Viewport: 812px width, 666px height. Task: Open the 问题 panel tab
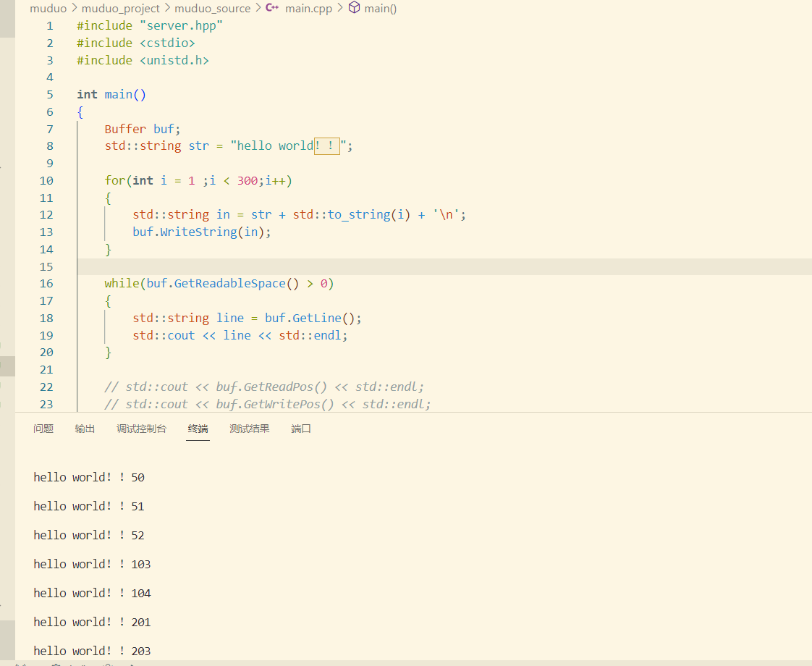point(43,429)
